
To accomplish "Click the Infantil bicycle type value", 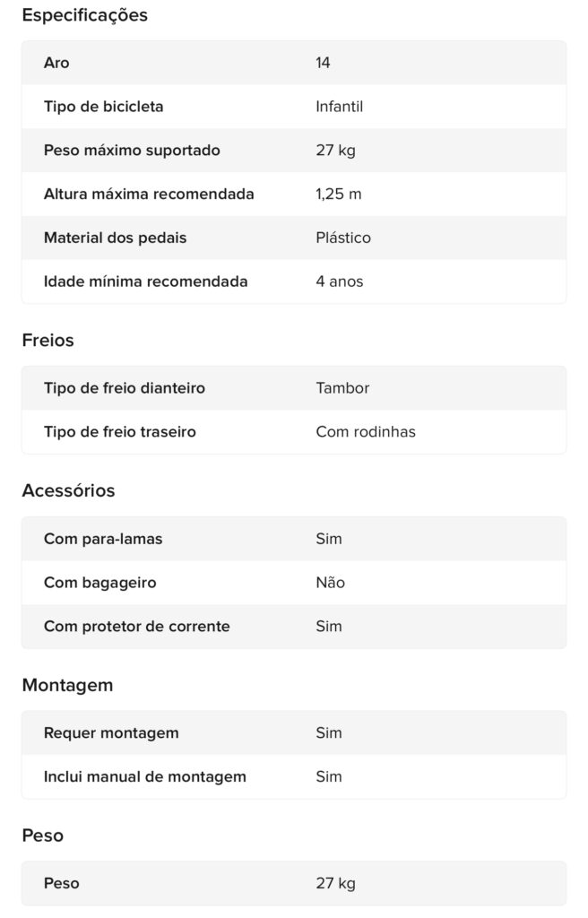I will point(339,107).
